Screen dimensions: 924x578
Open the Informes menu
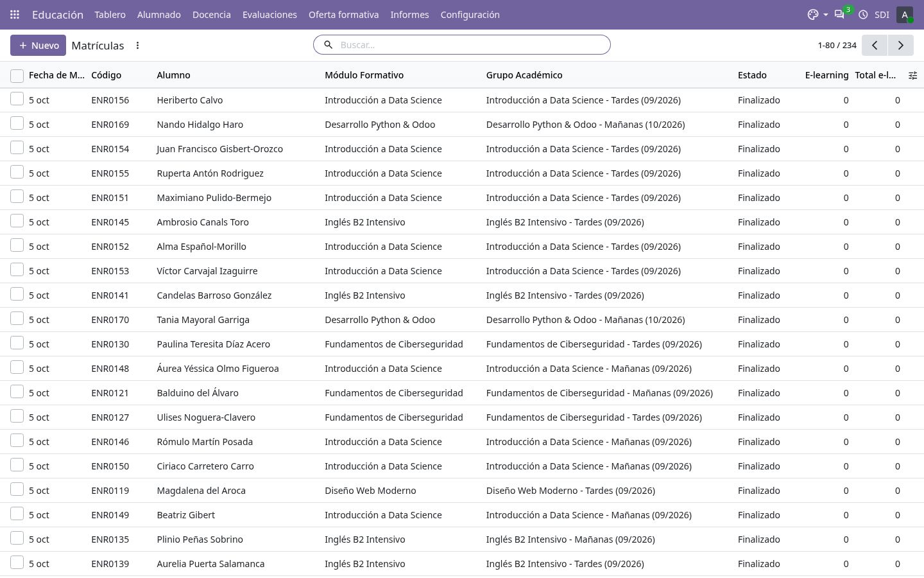point(409,14)
